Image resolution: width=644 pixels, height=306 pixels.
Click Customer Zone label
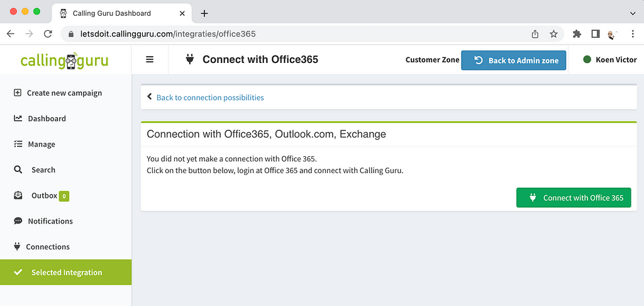(432, 60)
